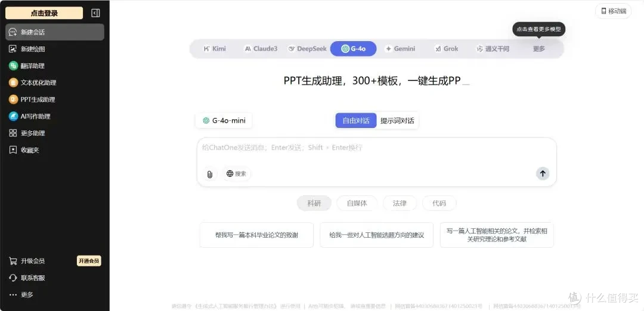The width and height of the screenshot is (644, 311).
Task: Select the Gemini model tab
Action: coord(400,48)
